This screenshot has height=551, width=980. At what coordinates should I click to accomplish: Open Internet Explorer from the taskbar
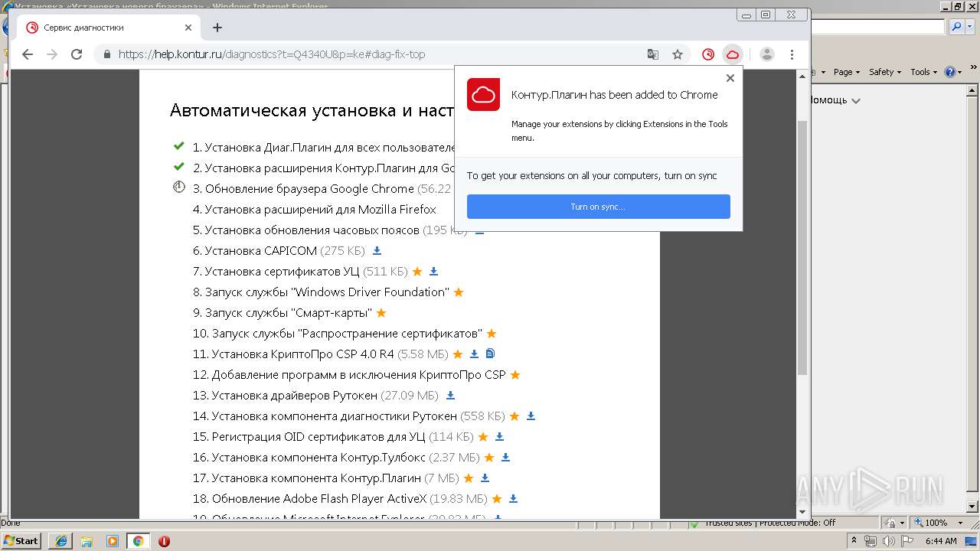(x=60, y=541)
